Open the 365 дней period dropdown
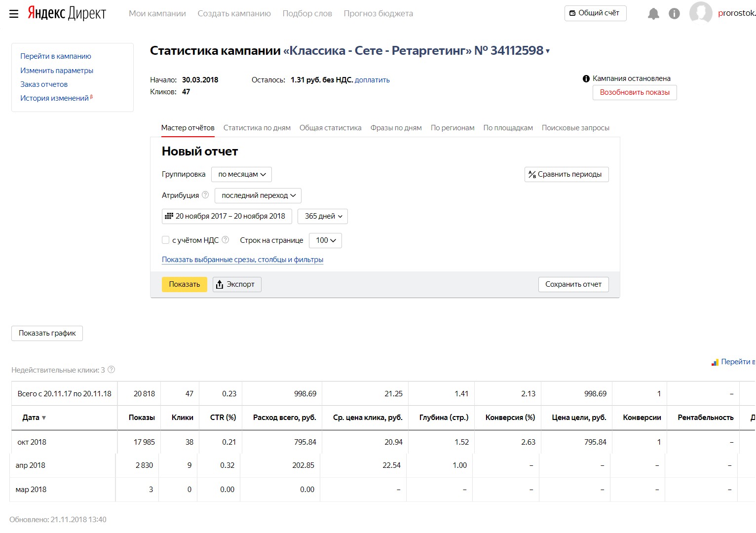This screenshot has width=756, height=533. coord(323,216)
